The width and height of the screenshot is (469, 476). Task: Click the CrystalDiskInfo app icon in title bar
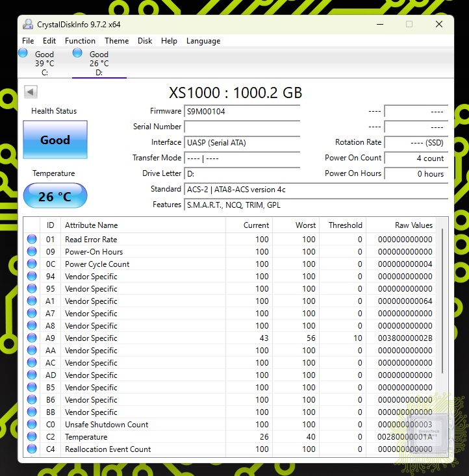pos(28,25)
